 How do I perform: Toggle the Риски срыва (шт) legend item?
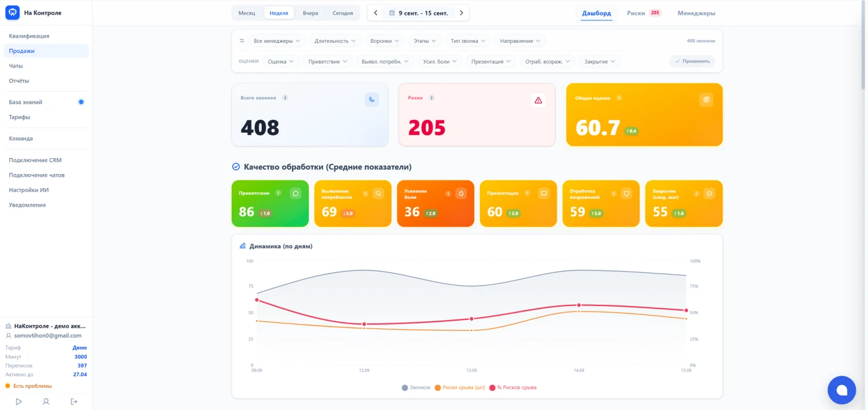pos(459,387)
